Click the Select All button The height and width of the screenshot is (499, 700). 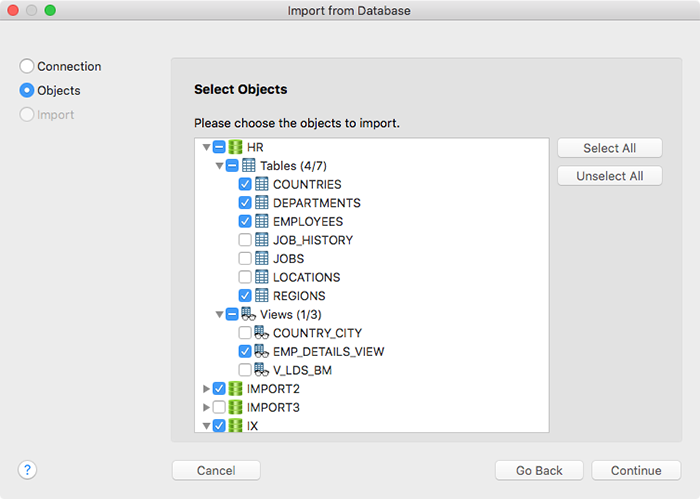(609, 148)
